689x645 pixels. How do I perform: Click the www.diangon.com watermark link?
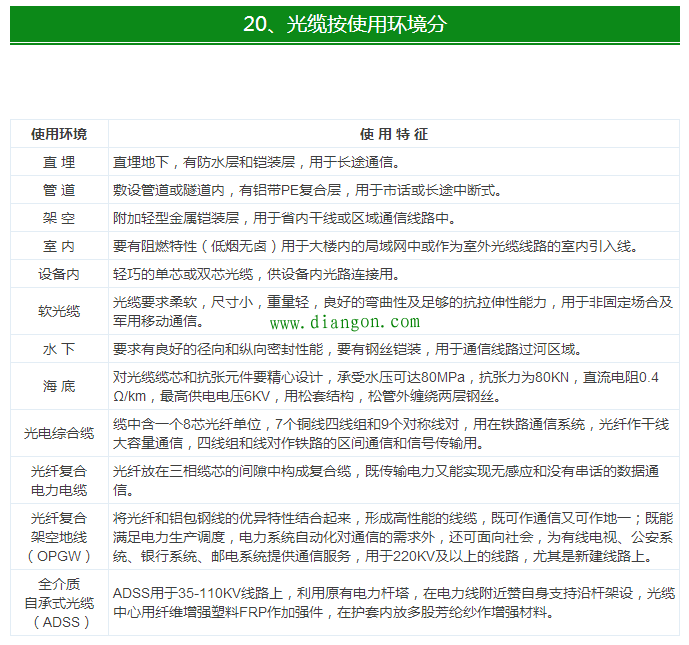345,323
